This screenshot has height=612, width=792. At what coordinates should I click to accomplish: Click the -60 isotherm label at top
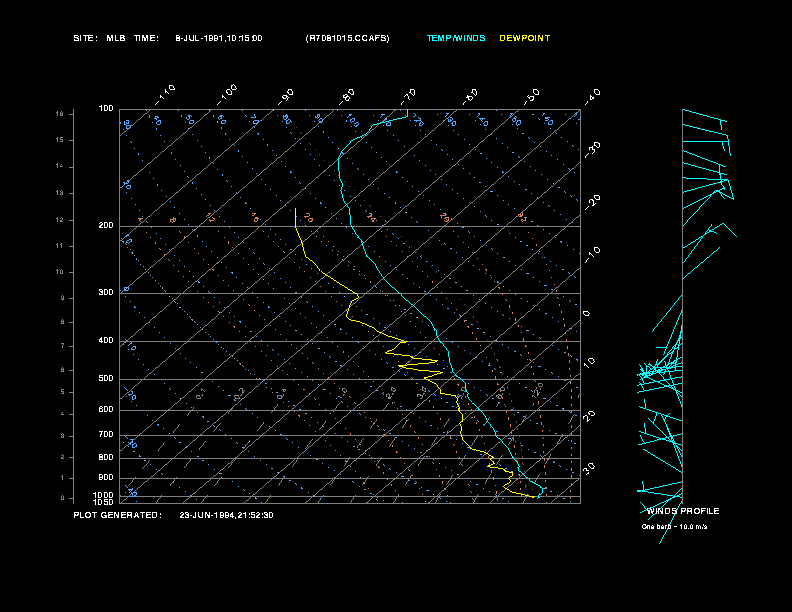470,97
